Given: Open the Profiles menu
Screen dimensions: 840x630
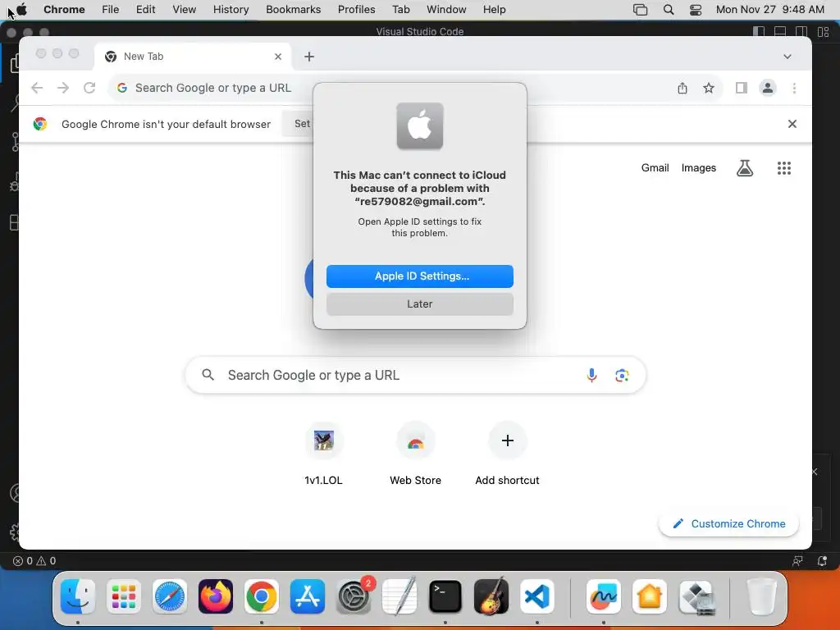Looking at the screenshot, I should tap(356, 10).
